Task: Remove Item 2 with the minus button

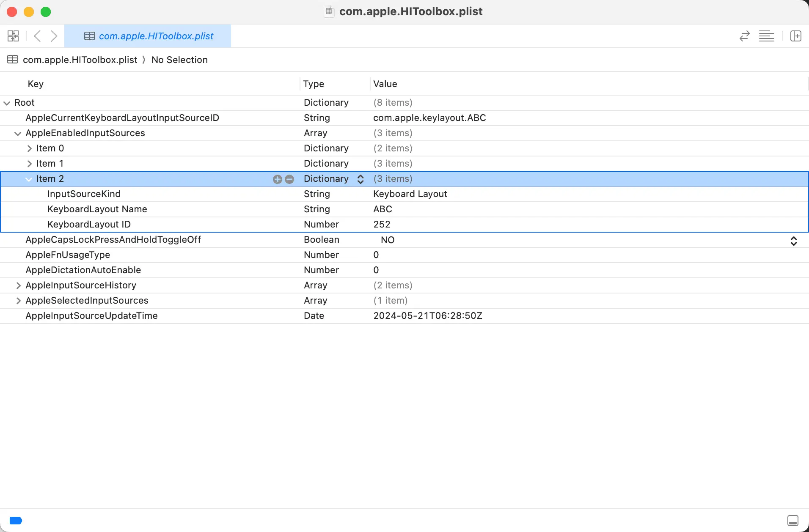Action: (x=289, y=179)
